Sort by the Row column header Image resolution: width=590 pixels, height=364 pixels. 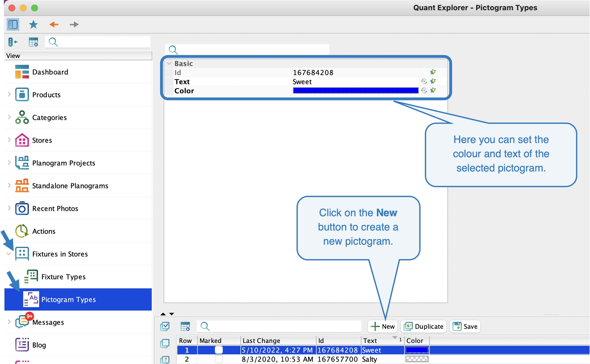click(187, 341)
